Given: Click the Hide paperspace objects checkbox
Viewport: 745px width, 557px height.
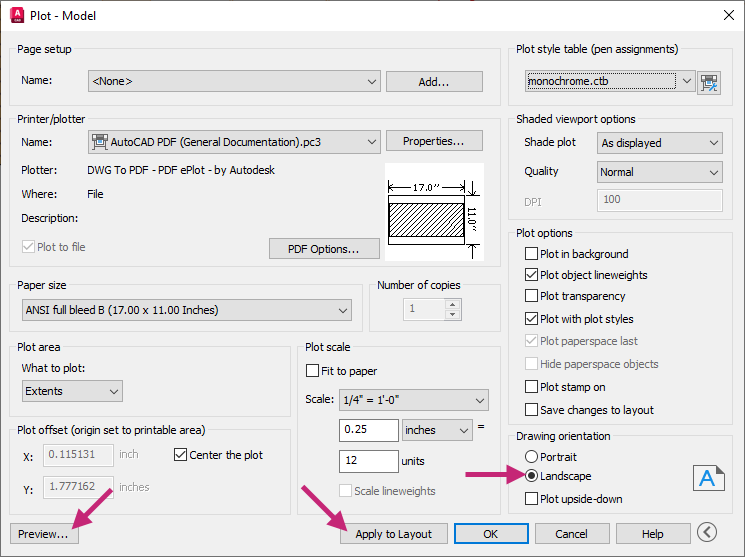Looking at the screenshot, I should [x=531, y=364].
